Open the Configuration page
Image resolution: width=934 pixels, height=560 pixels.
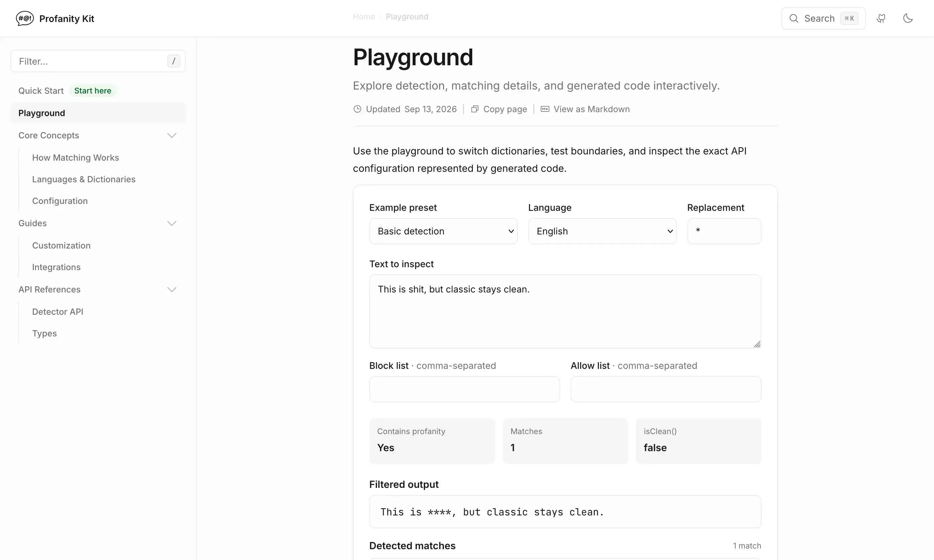point(60,201)
